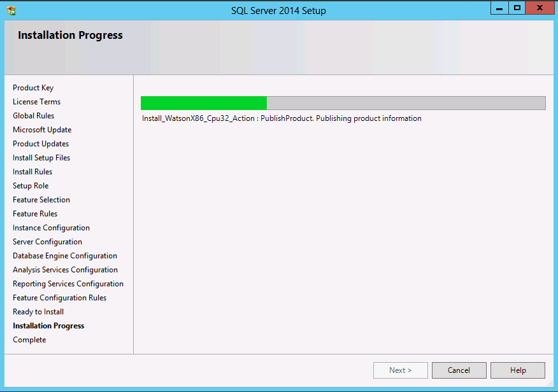This screenshot has width=558, height=392.
Task: Select the Instance Configuration step
Action: point(51,228)
